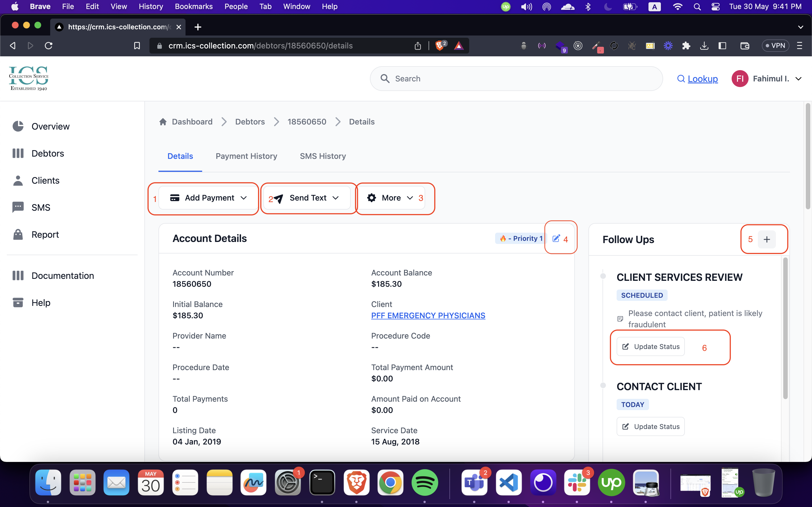Open the SMS page from the sidebar

click(41, 208)
